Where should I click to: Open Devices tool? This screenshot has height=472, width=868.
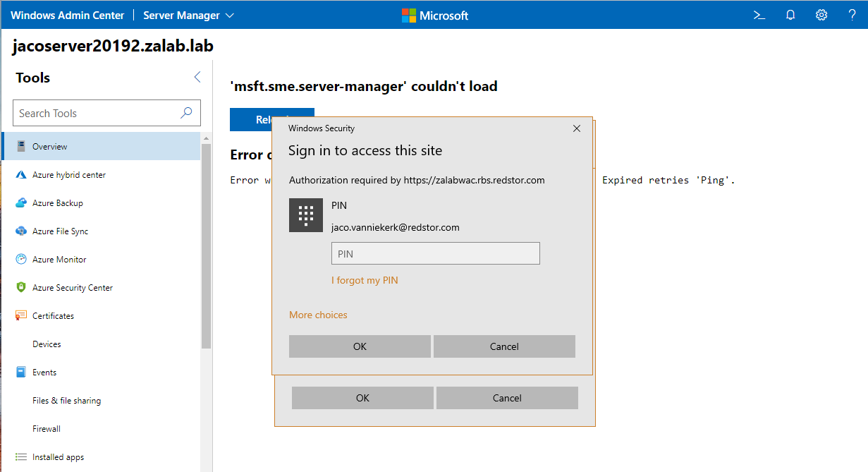[x=102, y=344]
